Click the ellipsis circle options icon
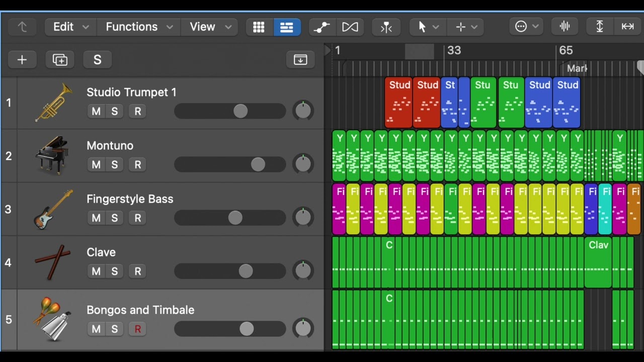This screenshot has width=644, height=362. (x=521, y=27)
